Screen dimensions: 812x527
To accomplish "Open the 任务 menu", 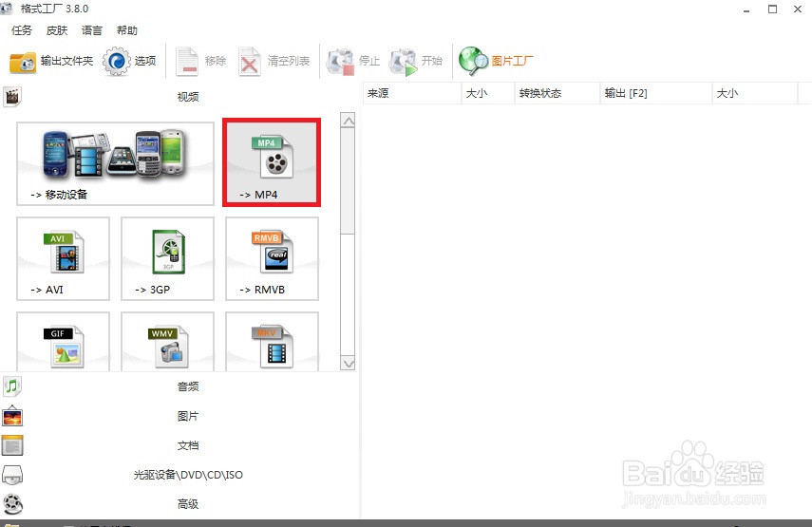I will 22,30.
